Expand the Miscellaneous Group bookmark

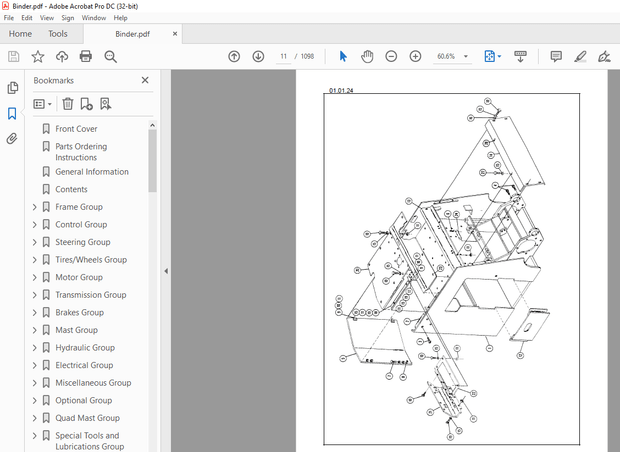click(35, 383)
